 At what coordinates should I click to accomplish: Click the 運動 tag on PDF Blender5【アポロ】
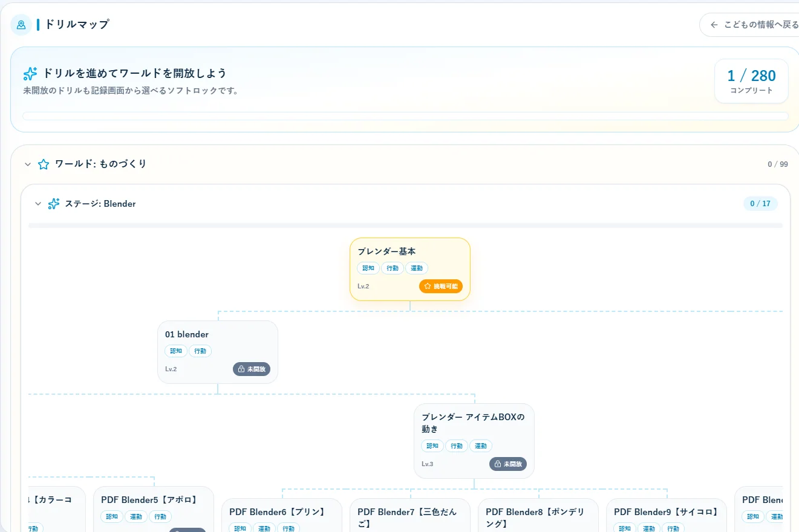[x=136, y=517]
